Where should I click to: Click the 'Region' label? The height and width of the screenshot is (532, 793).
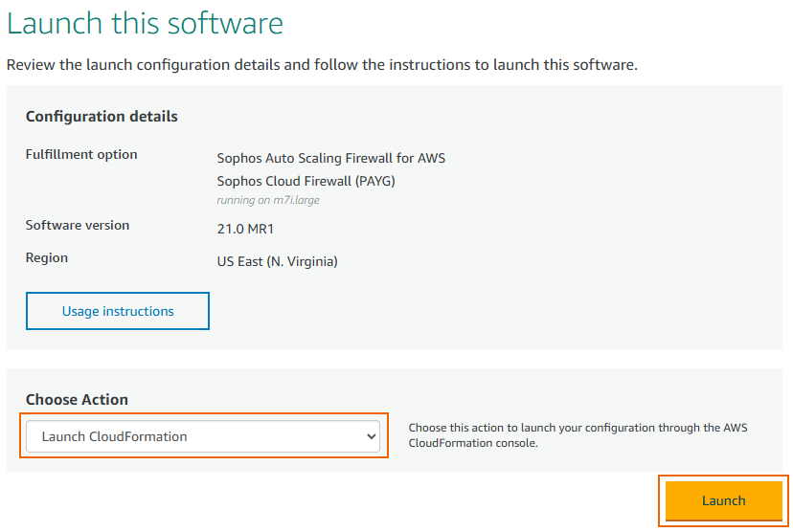coord(47,257)
